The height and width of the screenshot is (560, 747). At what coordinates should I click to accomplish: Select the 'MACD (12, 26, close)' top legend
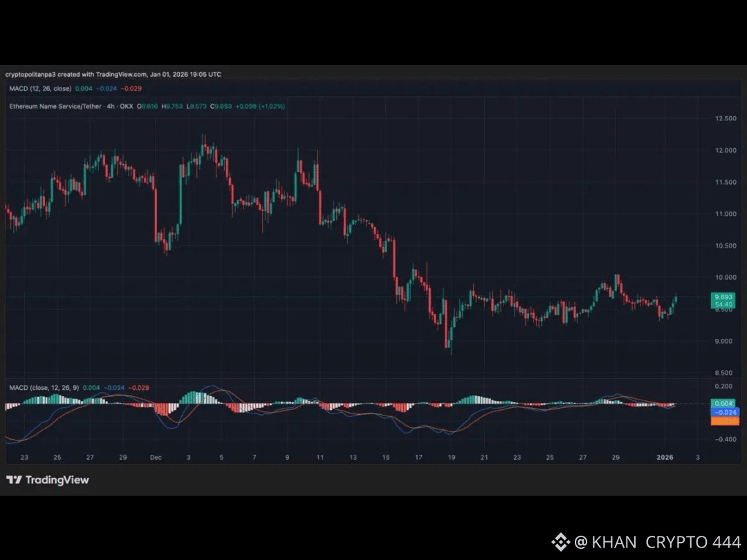pyautogui.click(x=41, y=88)
